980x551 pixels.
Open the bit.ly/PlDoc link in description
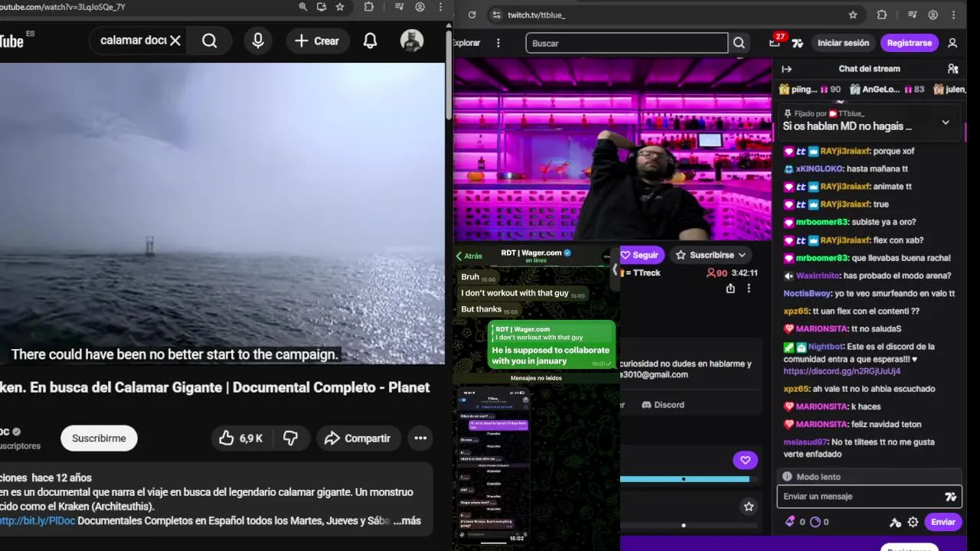pos(38,520)
